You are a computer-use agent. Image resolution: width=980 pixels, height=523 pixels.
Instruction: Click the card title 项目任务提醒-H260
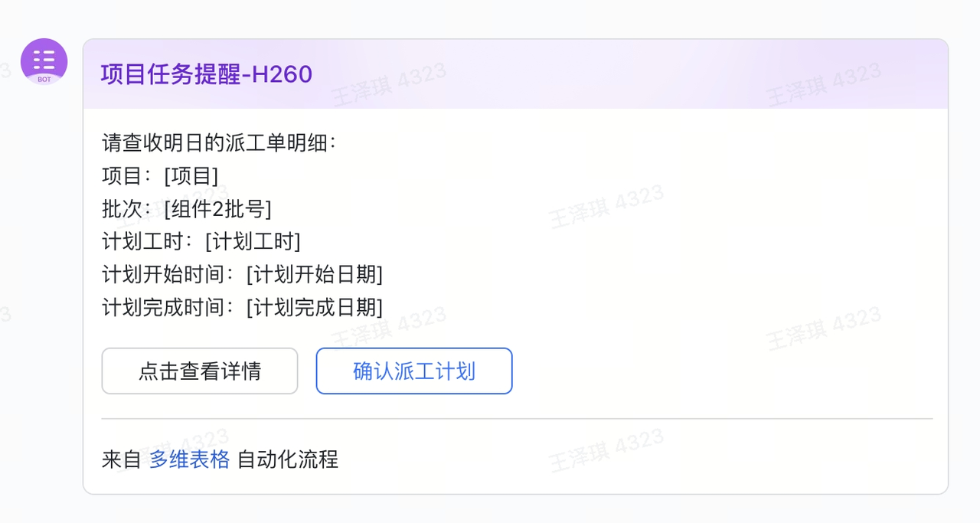coord(207,74)
